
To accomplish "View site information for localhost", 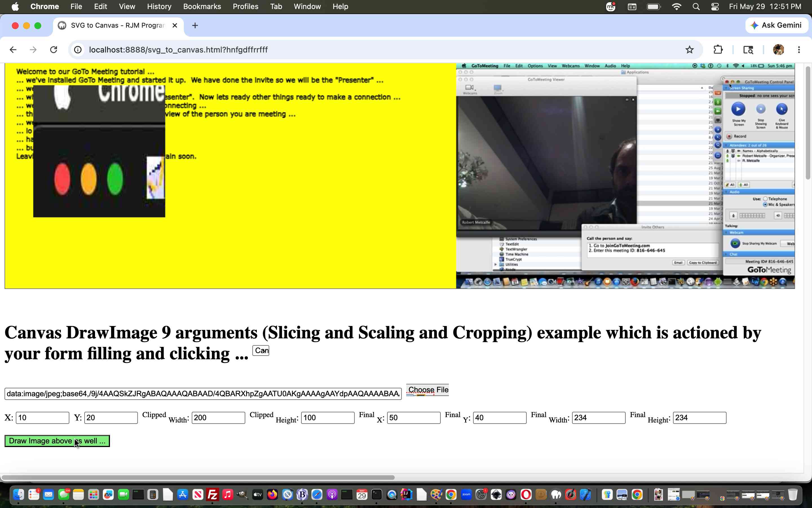I will click(x=78, y=50).
